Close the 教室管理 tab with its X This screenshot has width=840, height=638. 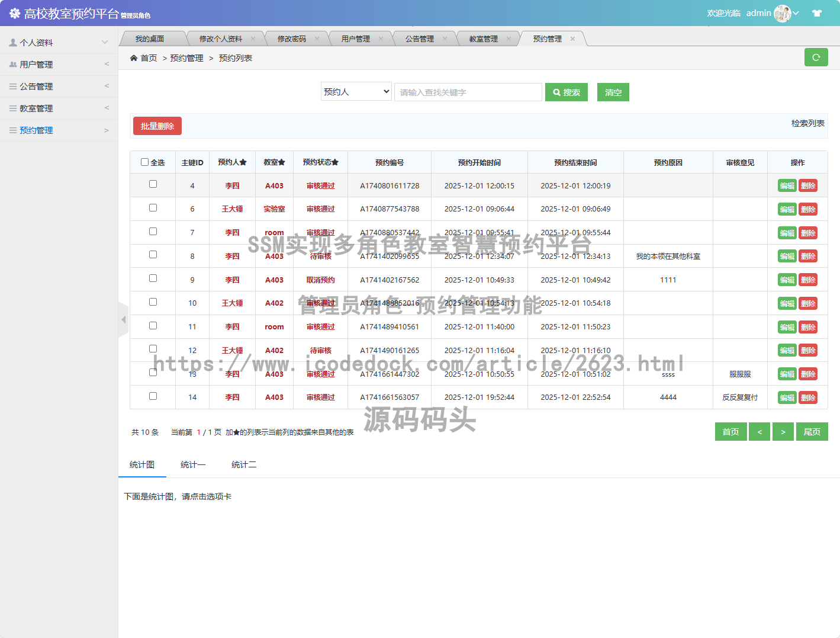click(508, 39)
